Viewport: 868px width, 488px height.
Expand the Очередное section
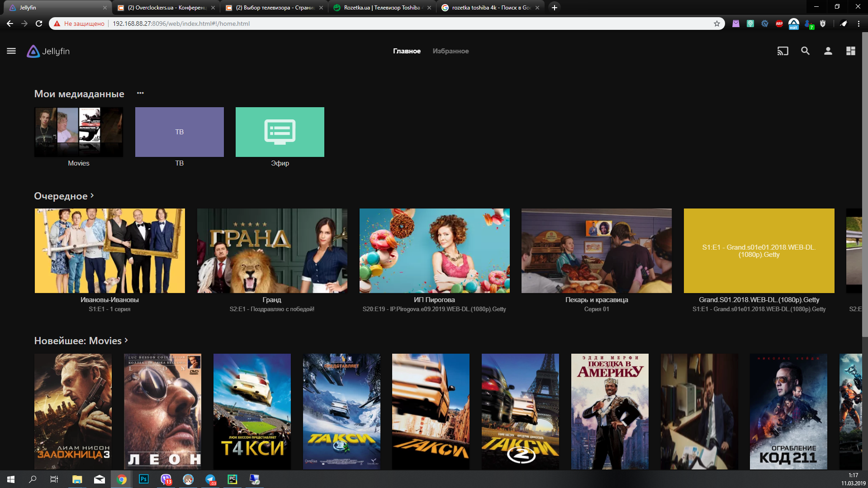pyautogui.click(x=64, y=196)
